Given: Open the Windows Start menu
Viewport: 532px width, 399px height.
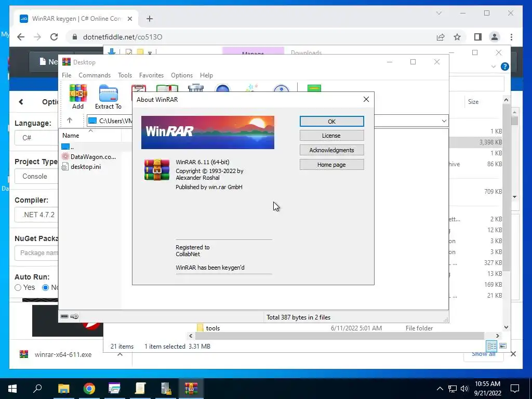Looking at the screenshot, I should [x=12, y=388].
